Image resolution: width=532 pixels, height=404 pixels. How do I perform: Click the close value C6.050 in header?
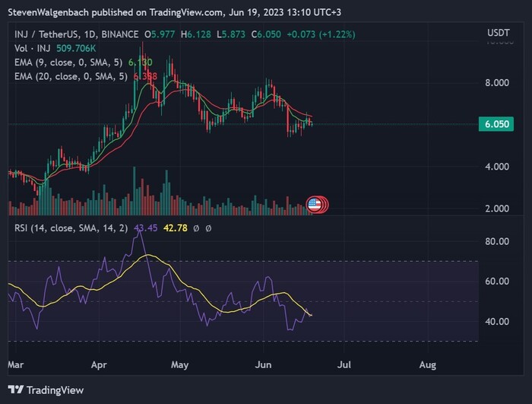click(x=266, y=34)
